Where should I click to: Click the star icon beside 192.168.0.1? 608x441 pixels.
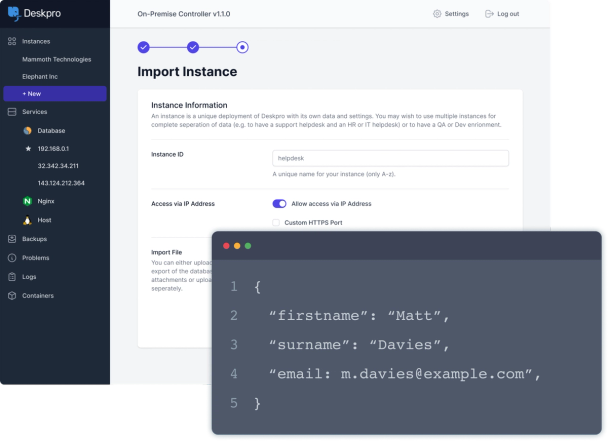pos(28,149)
